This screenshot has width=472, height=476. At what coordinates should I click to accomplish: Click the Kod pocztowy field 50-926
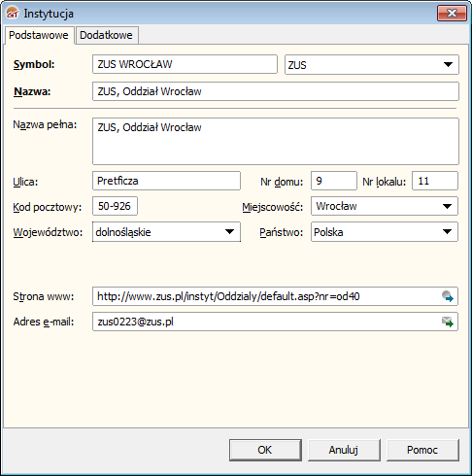115,206
